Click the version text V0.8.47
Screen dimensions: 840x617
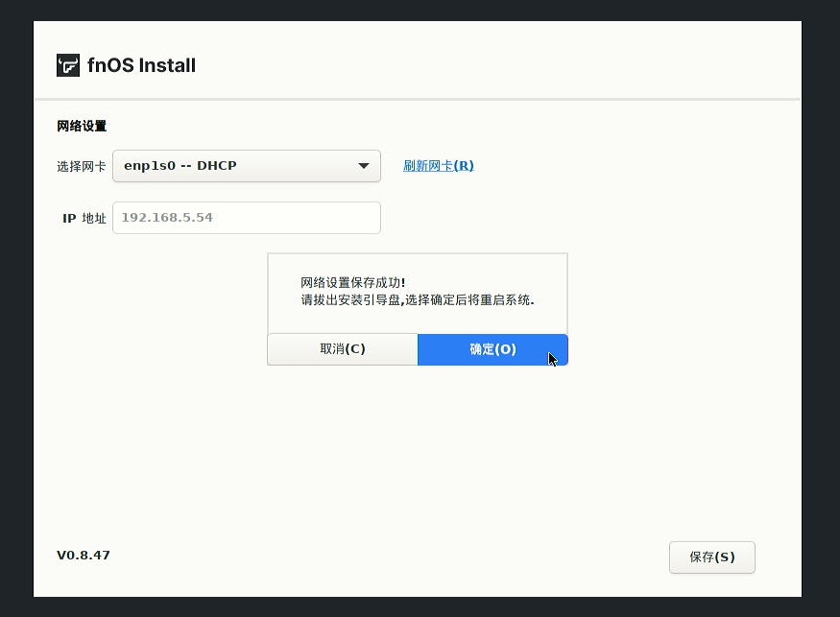[83, 555]
